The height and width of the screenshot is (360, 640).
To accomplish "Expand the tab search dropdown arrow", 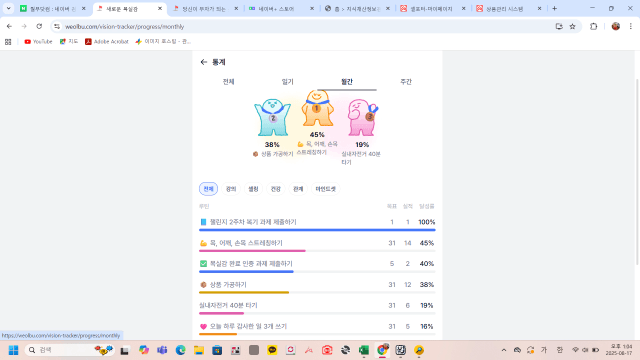I will tap(8, 8).
